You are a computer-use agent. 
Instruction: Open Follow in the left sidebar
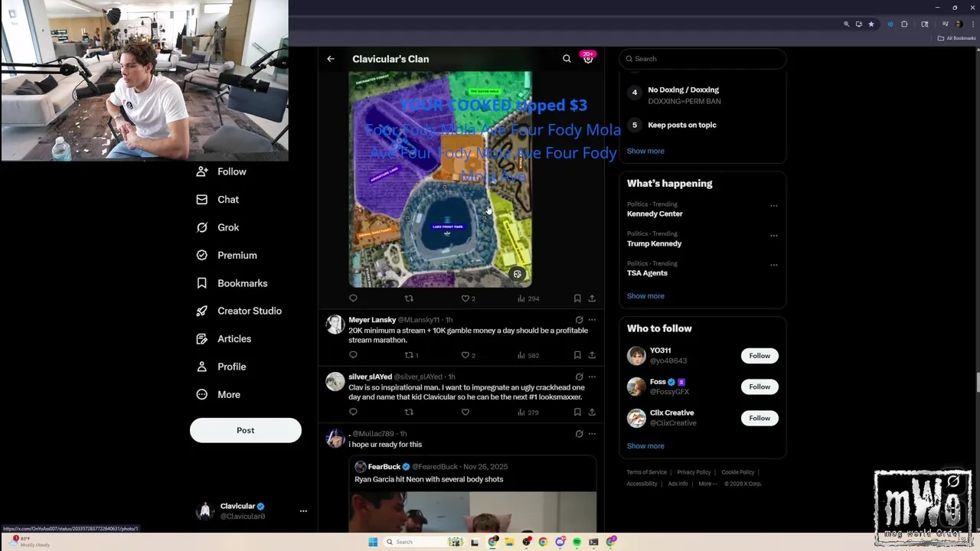coord(221,172)
